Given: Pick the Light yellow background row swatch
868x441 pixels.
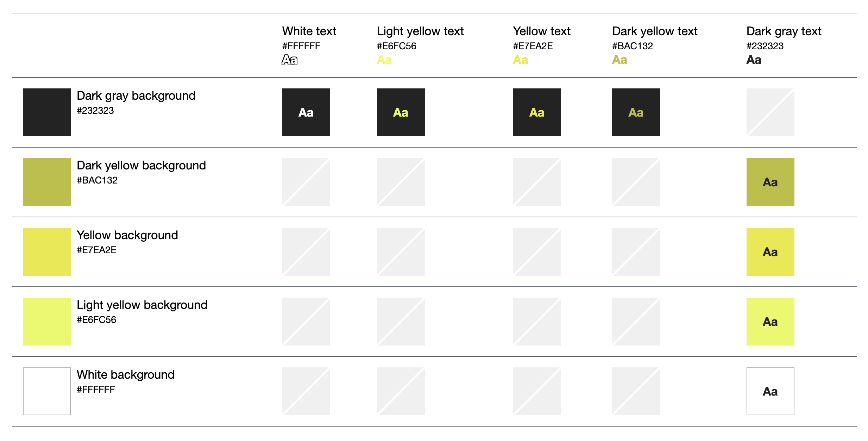Looking at the screenshot, I should point(47,322).
